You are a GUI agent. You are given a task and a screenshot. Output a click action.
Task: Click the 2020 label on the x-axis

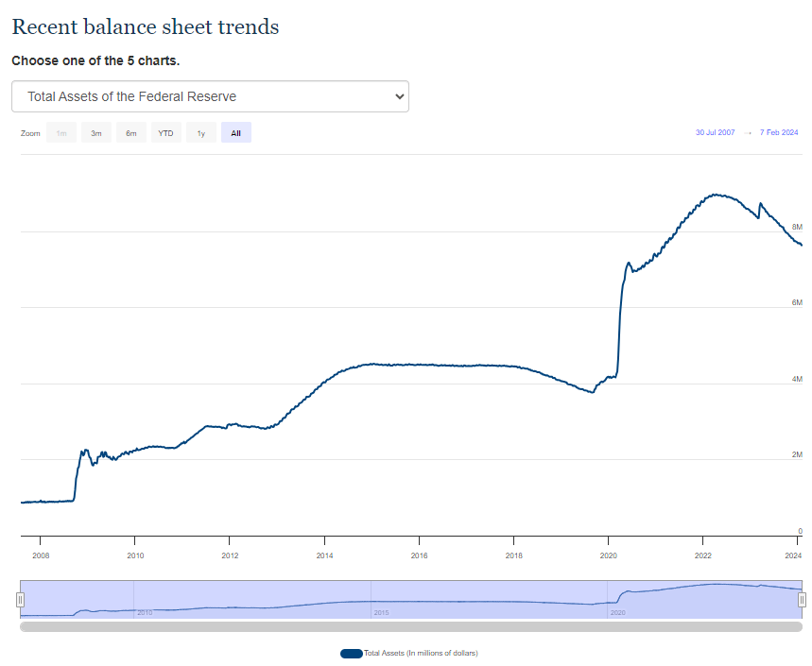tap(610, 556)
